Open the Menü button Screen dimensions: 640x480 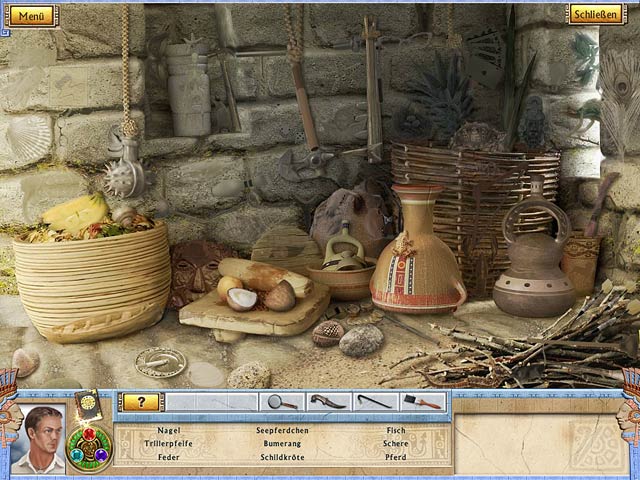pyautogui.click(x=32, y=15)
